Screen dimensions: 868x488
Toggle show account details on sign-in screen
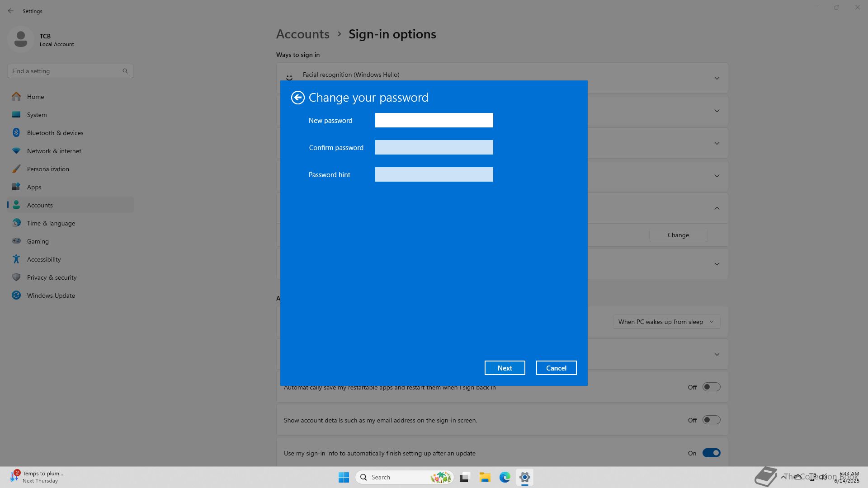pos(711,420)
